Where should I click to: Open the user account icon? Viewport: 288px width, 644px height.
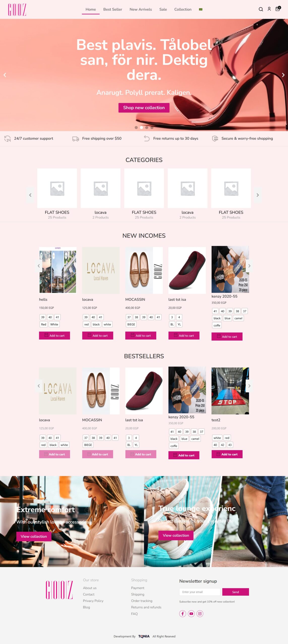269,9
